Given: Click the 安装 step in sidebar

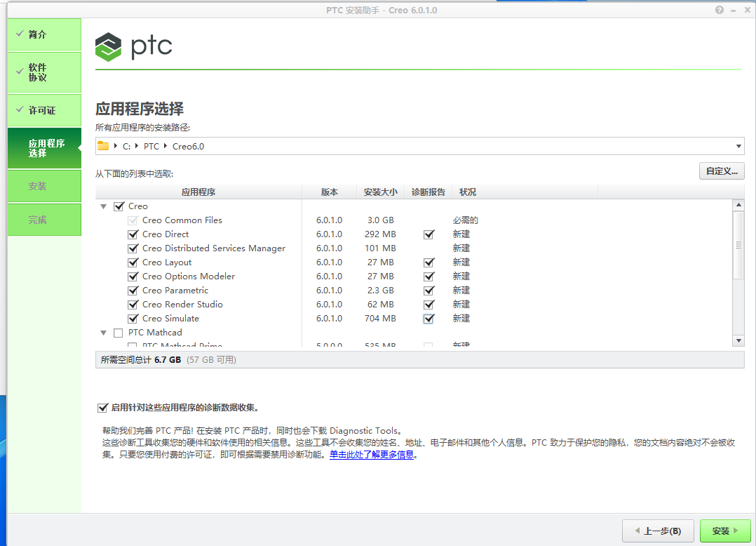Looking at the screenshot, I should coord(44,186).
